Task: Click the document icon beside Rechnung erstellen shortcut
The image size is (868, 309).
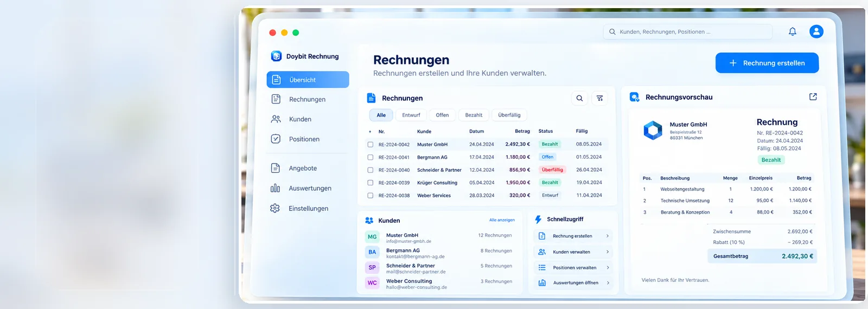Action: [x=542, y=236]
